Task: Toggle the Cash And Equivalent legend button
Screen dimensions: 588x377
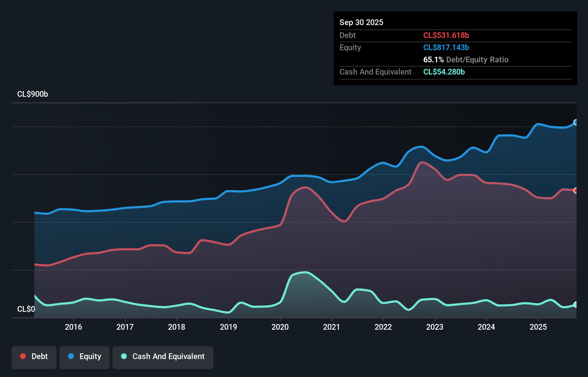Action: point(163,357)
